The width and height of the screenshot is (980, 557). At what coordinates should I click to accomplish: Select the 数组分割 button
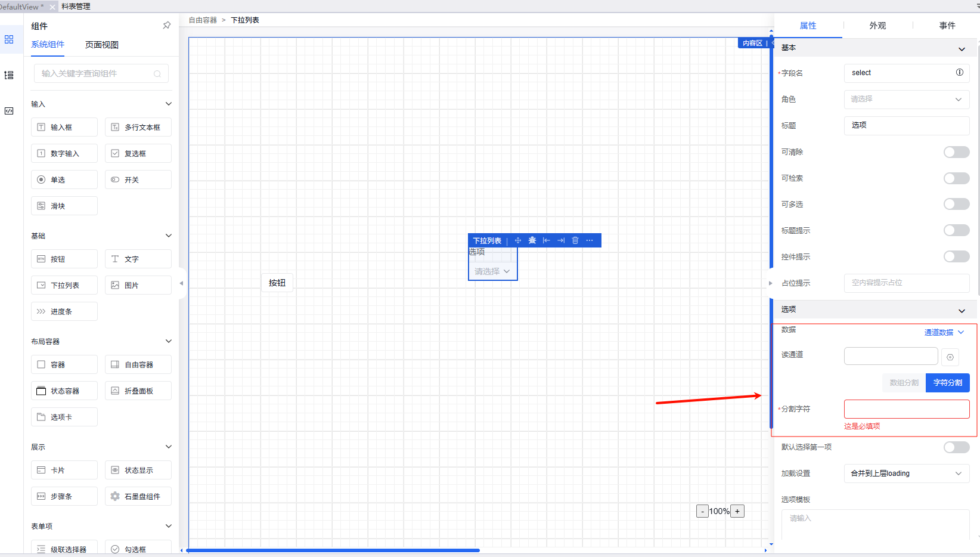[x=904, y=383]
